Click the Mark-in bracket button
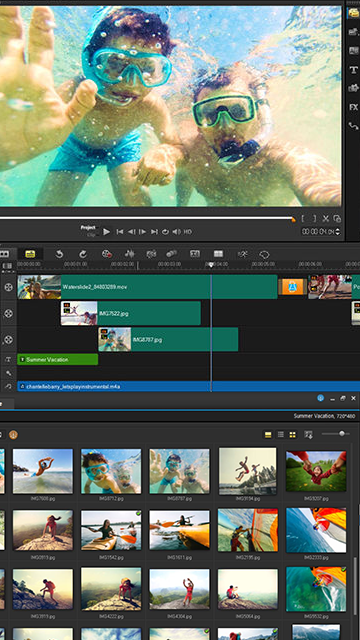Image resolution: width=360 pixels, height=640 pixels. (x=303, y=219)
